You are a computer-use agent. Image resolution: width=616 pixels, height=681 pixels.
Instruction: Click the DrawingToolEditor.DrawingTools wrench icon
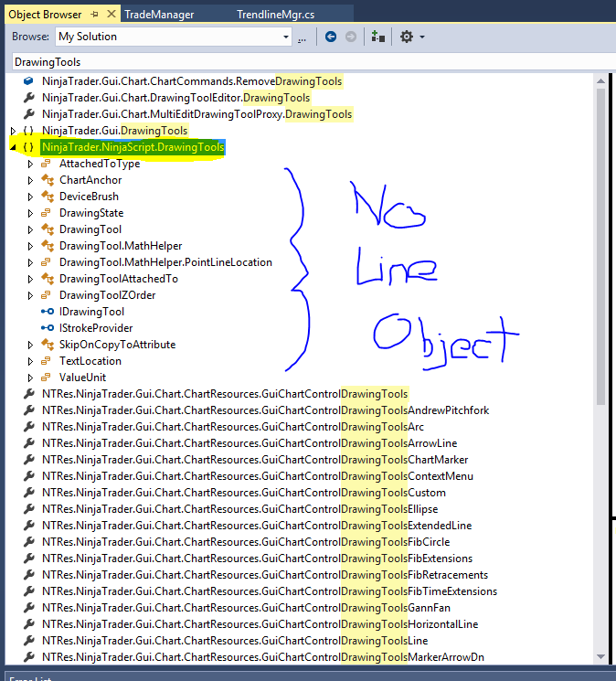tap(28, 98)
